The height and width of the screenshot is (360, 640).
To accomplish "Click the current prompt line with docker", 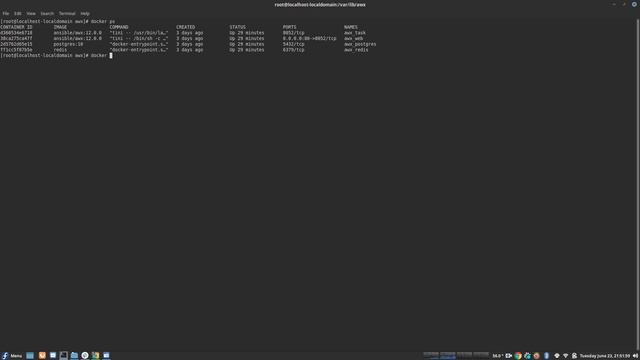I will 56,56.
